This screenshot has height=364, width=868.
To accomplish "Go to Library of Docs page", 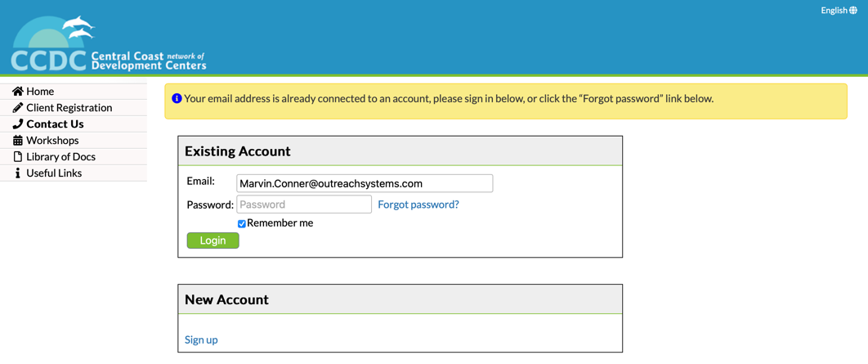I will pyautogui.click(x=60, y=157).
